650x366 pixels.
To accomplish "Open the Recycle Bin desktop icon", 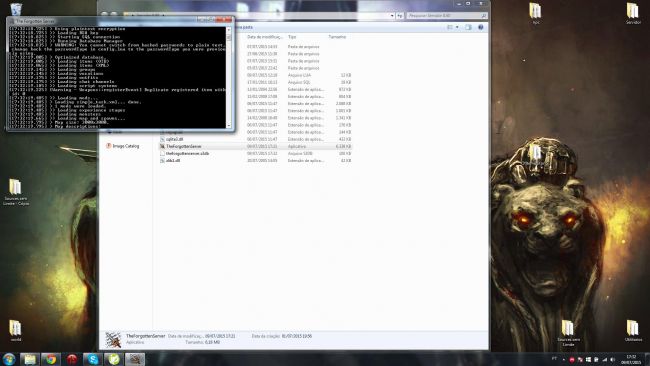I will [16, 9].
